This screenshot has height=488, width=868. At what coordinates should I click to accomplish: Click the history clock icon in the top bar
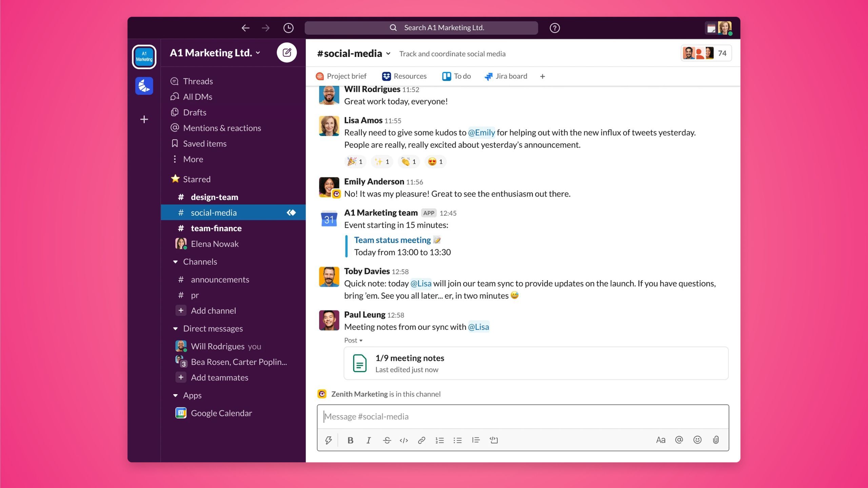[288, 28]
